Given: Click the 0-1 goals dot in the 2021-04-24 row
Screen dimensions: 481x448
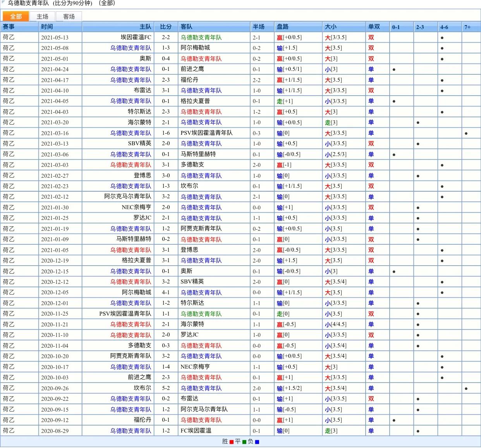Looking at the screenshot, I should 394,70.
